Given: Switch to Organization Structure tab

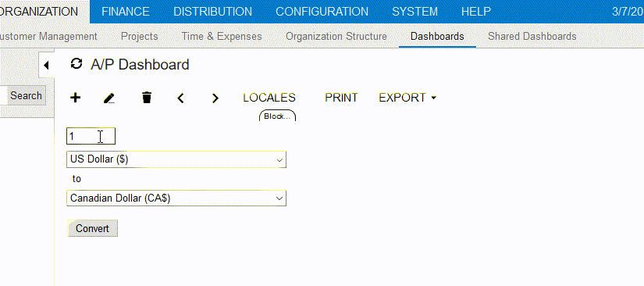Looking at the screenshot, I should pyautogui.click(x=336, y=37).
